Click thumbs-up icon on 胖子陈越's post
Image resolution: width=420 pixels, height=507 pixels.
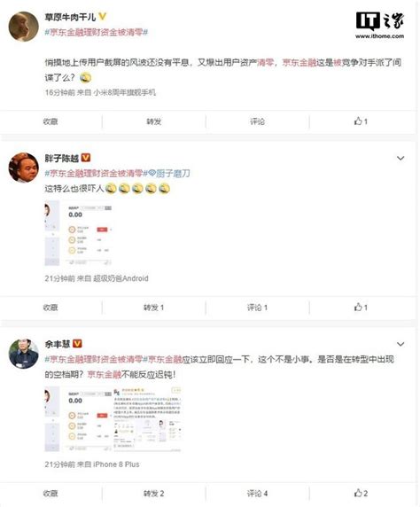tap(358, 307)
